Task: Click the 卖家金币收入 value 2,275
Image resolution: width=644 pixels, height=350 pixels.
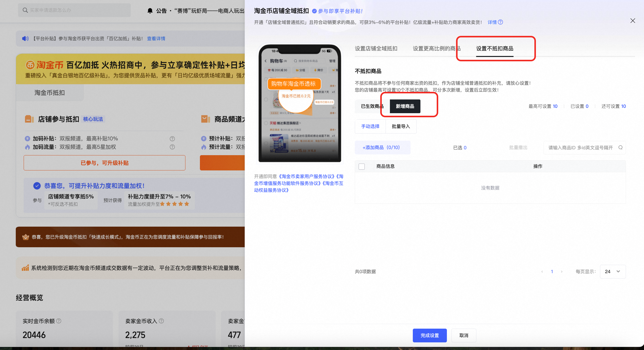Action: 135,335
